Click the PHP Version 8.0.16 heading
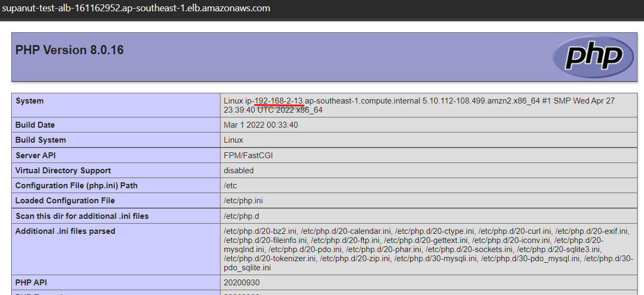The image size is (644, 295). [70, 50]
